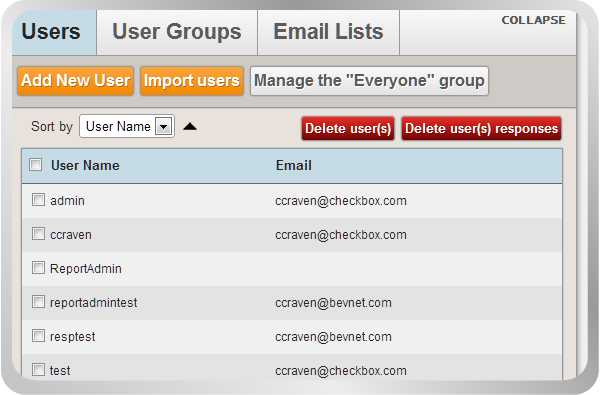Click reportadmintest's email ccraven@bevnet.com
600x395 pixels.
point(334,303)
